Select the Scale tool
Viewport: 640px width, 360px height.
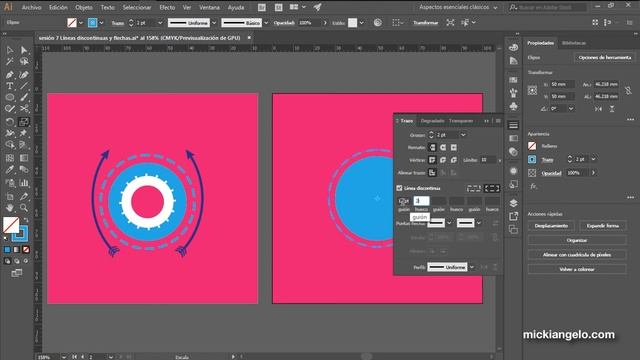24,122
